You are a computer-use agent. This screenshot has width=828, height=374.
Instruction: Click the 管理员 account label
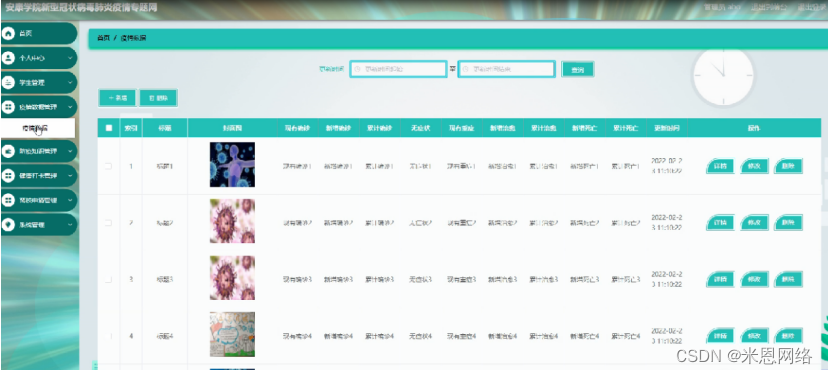coord(722,7)
